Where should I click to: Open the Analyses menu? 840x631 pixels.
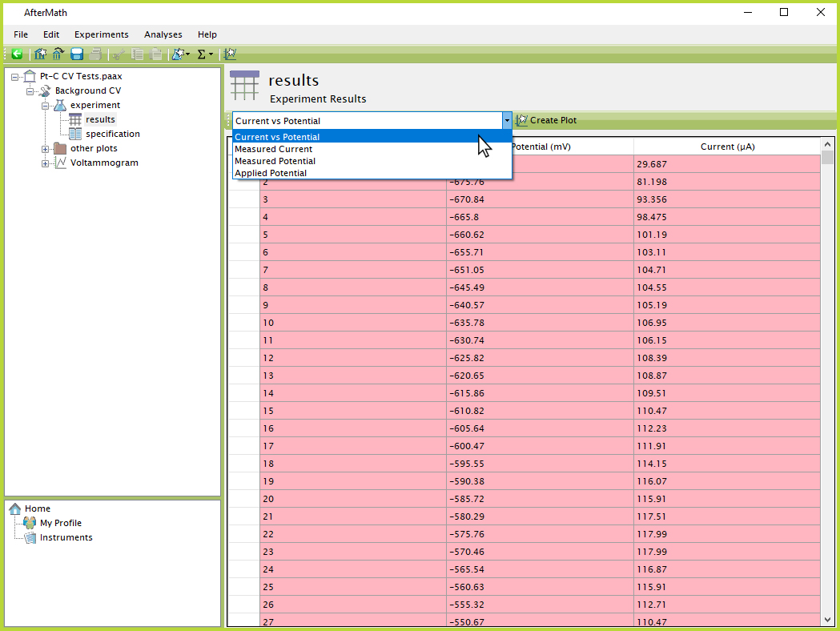point(163,34)
